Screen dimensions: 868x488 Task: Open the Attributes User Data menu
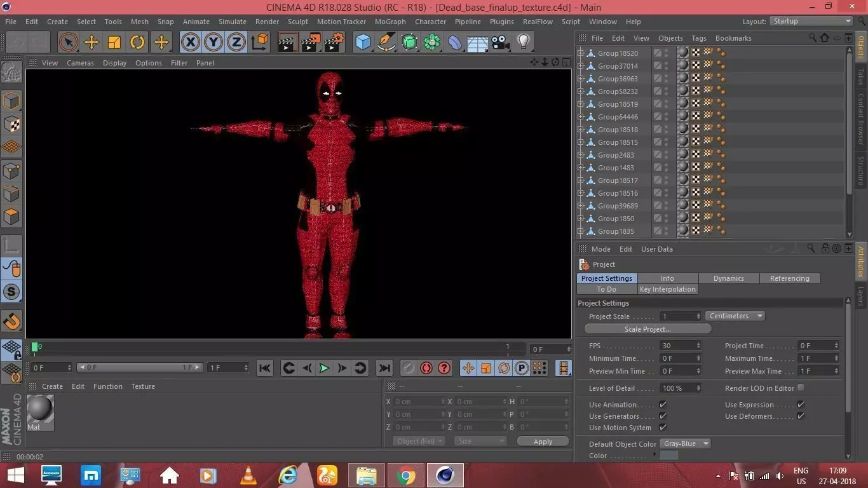point(656,249)
